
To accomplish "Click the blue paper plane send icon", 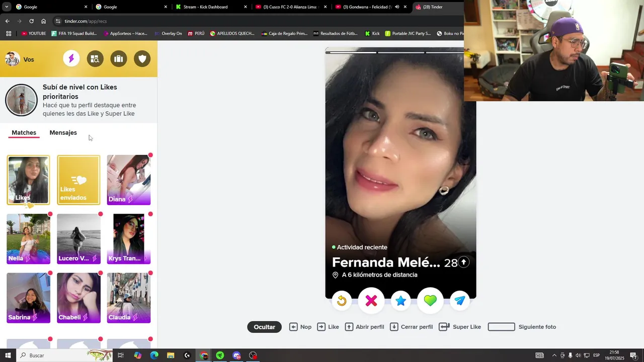I will [x=459, y=301].
